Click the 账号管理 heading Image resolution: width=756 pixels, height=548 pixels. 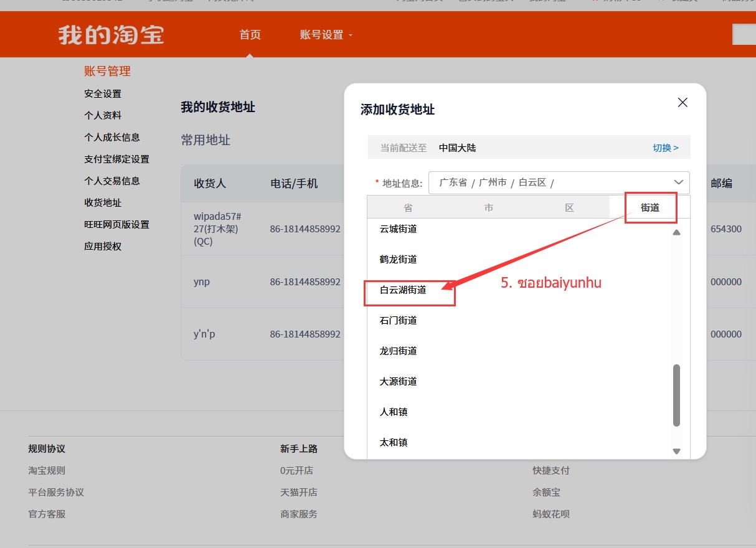(x=108, y=72)
